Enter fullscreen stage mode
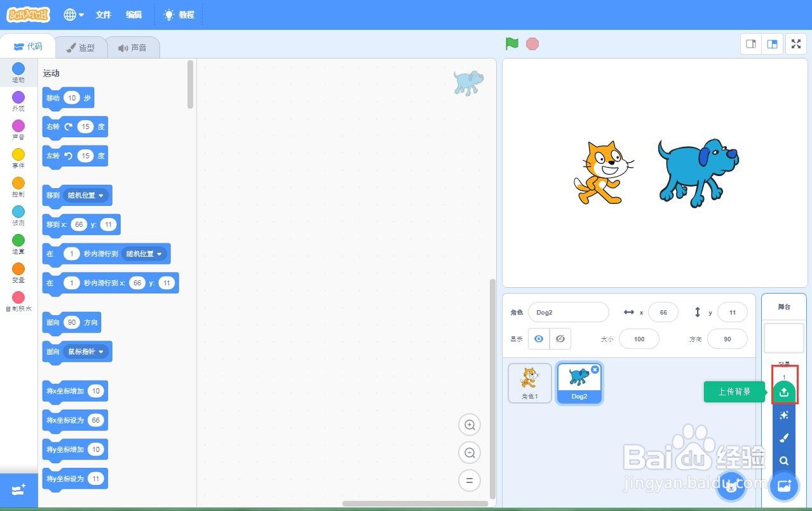812x511 pixels. [796, 44]
